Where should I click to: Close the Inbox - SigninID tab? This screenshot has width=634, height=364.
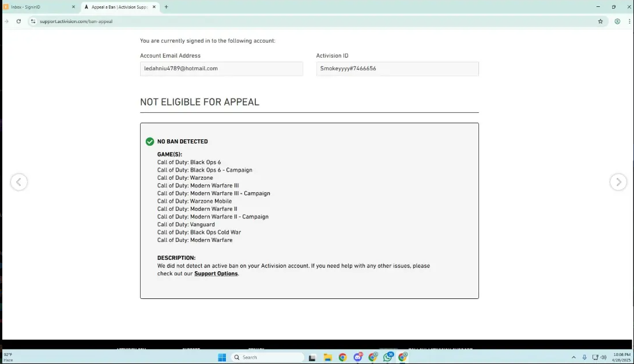point(73,7)
